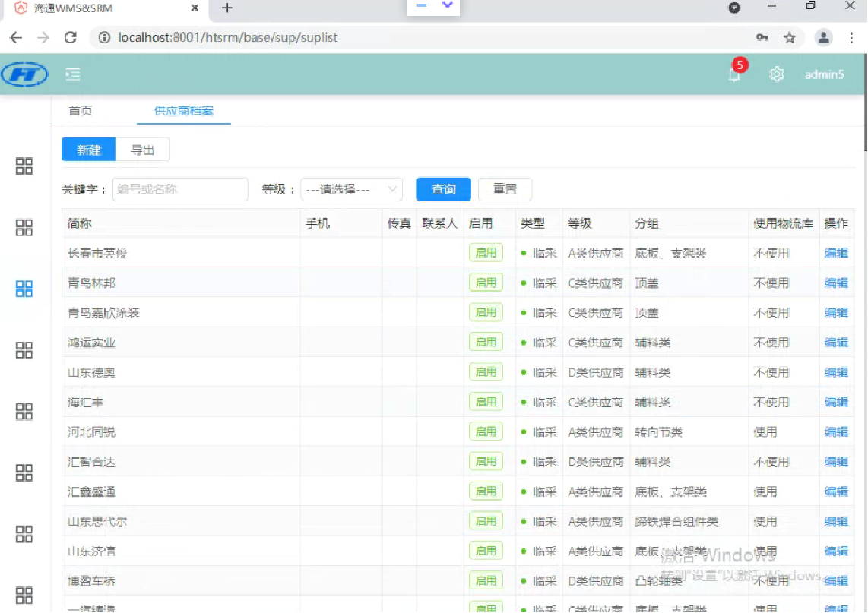
Task: Expand the 等级 dropdown selector
Action: coord(351,189)
